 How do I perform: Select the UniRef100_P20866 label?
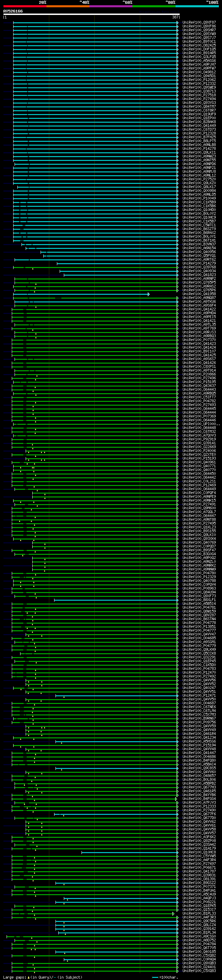pos(199,374)
